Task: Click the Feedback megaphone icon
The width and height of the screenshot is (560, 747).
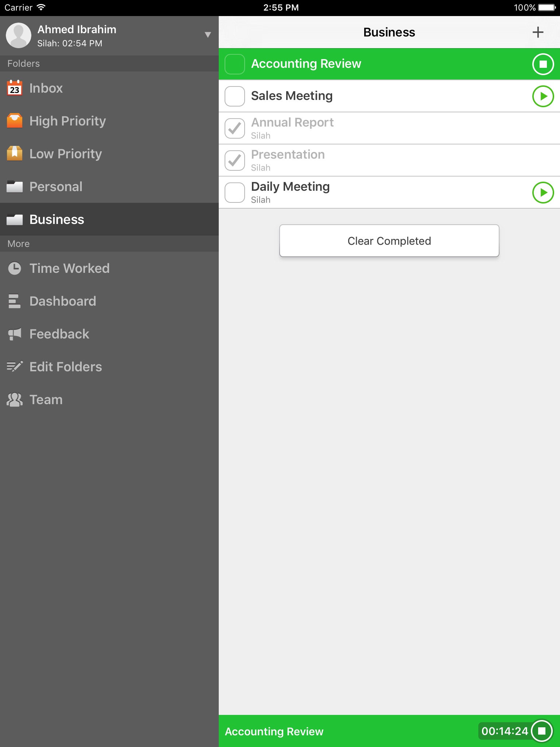Action: 15,334
